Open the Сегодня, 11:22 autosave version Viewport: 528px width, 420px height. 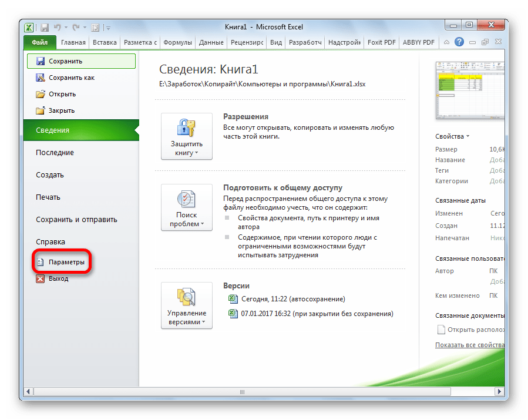tap(287, 299)
